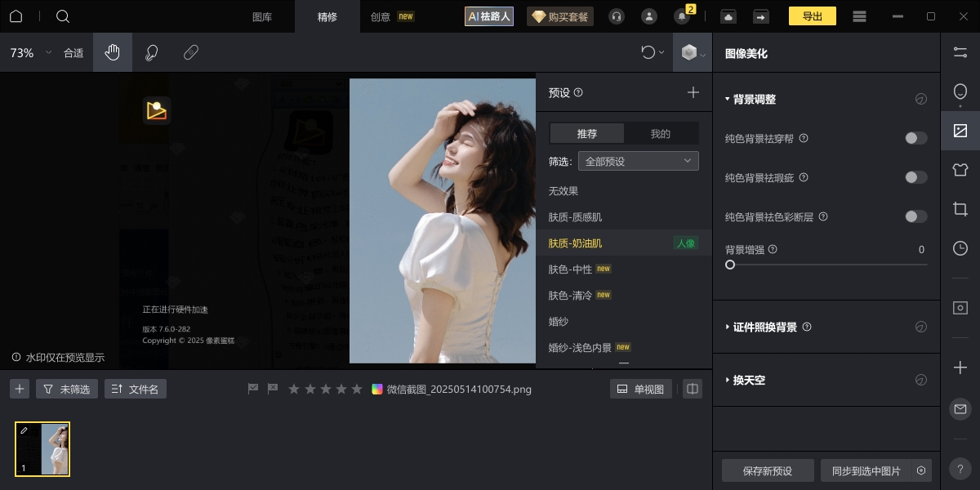Screen dimensions: 980x490
Task: Open the crop tool in right sidebar
Action: point(960,209)
